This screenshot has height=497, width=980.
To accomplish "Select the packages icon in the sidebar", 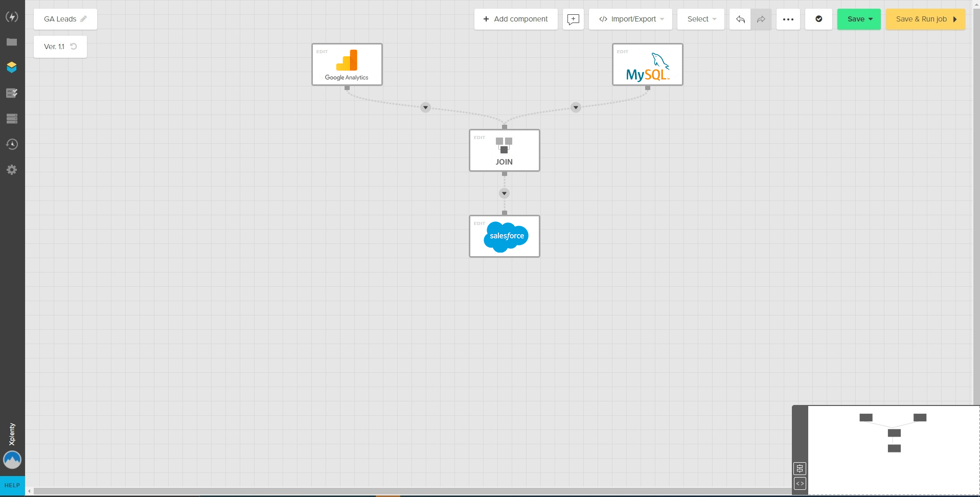I will pyautogui.click(x=12, y=67).
